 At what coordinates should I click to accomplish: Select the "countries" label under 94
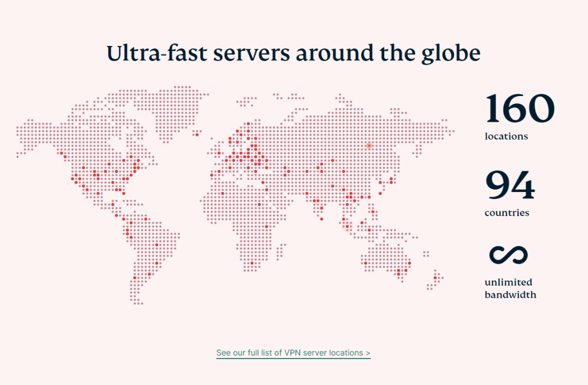[x=506, y=213]
